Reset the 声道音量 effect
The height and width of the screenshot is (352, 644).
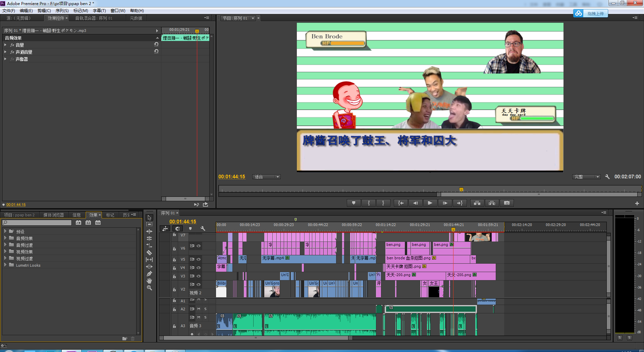point(156,51)
